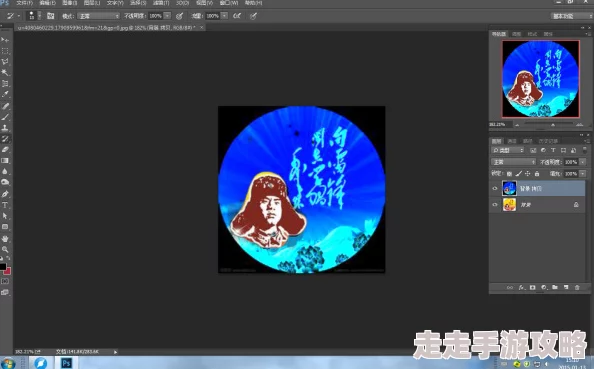Select the Rectangular Marquee tool
Screen dimensions: 594x369
coord(5,50)
